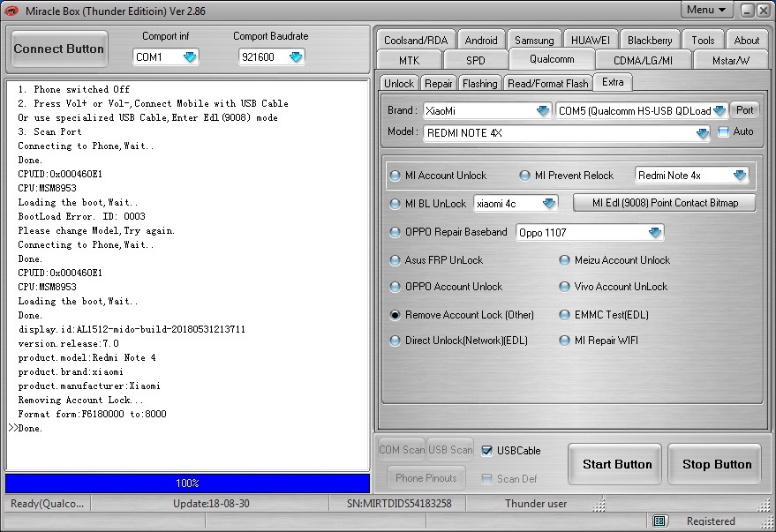Open the 921600 baudrate dropdown arrow
Screen dimensions: 776x532
click(296, 56)
